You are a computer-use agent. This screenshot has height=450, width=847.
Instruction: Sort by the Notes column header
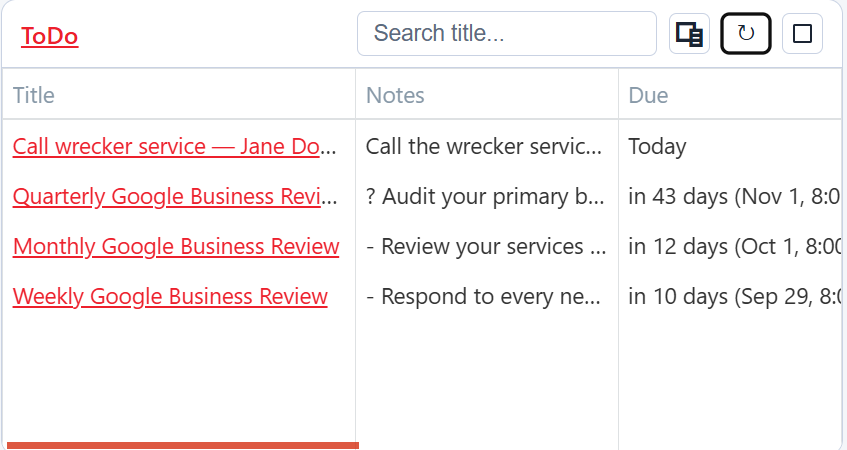pyautogui.click(x=395, y=96)
